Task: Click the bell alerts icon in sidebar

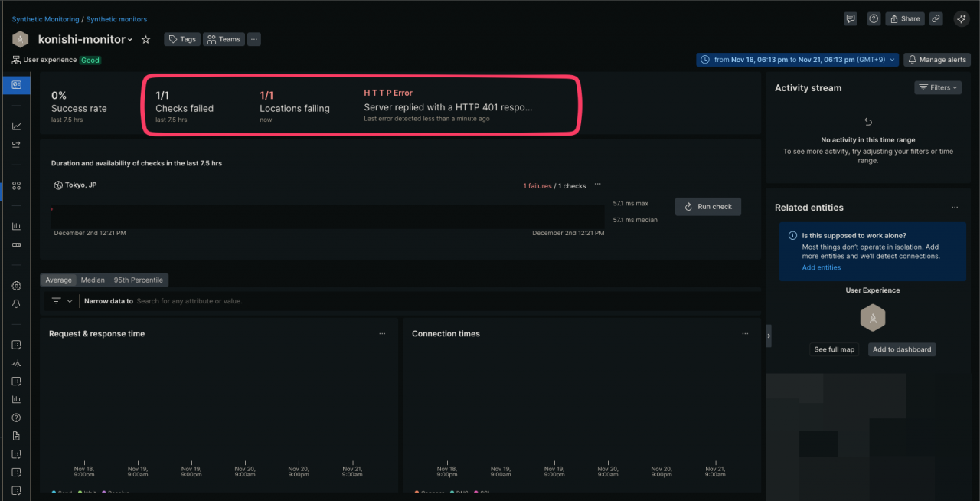Action: click(x=16, y=304)
